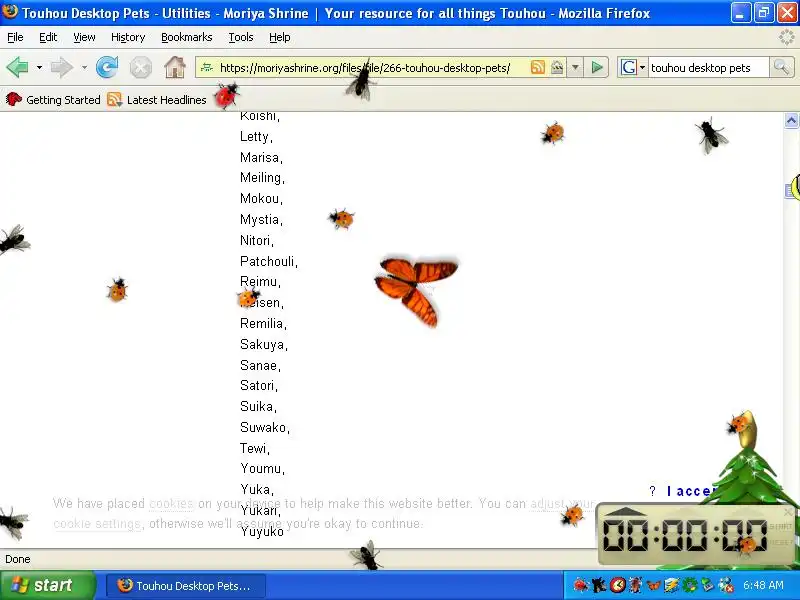The image size is (800, 600).
Task: Click the Done status bar text
Action: click(18, 559)
